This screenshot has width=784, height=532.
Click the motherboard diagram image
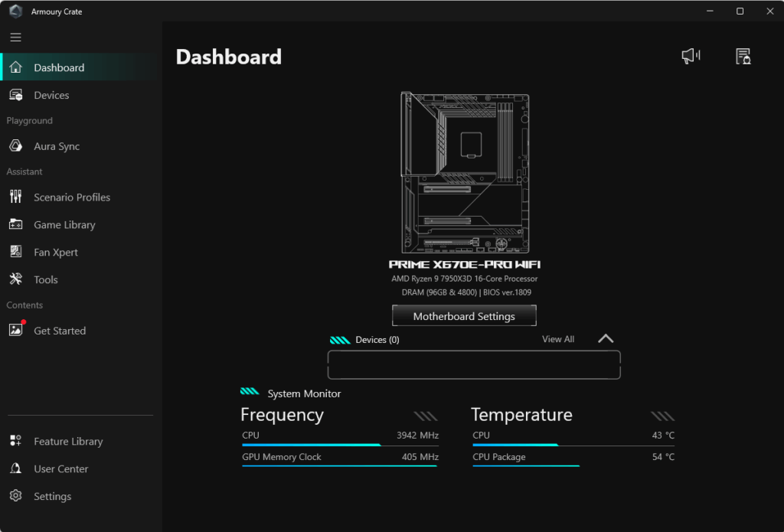465,172
